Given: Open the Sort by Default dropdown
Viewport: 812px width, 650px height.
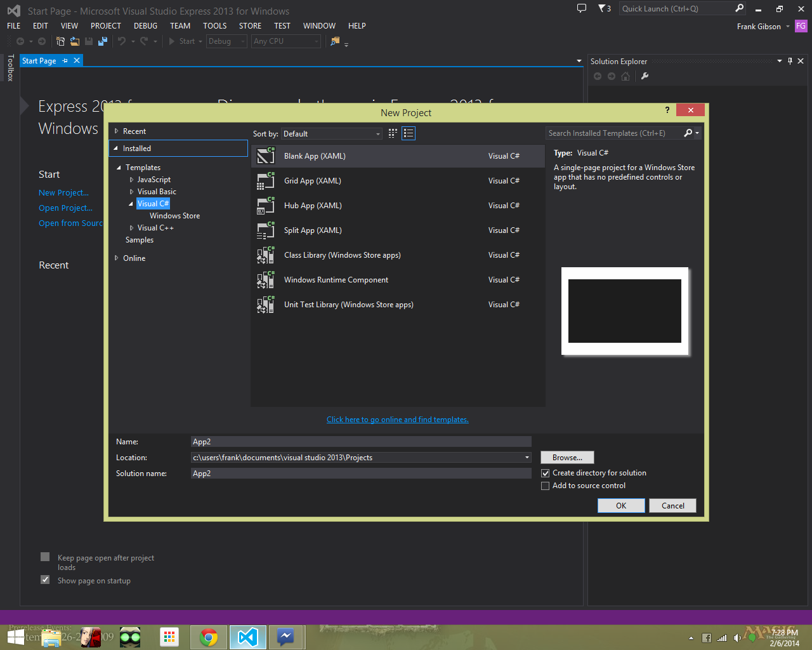Looking at the screenshot, I should (x=332, y=133).
